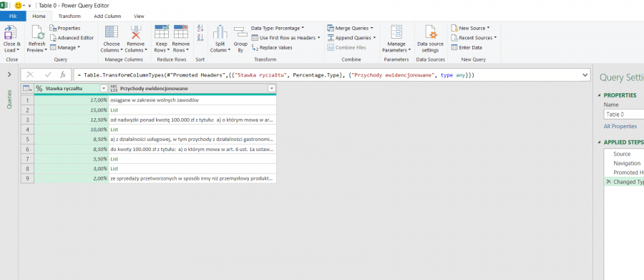Image resolution: width=644 pixels, height=280 pixels.
Task: Click the Keep Rows icon
Action: [x=162, y=32]
